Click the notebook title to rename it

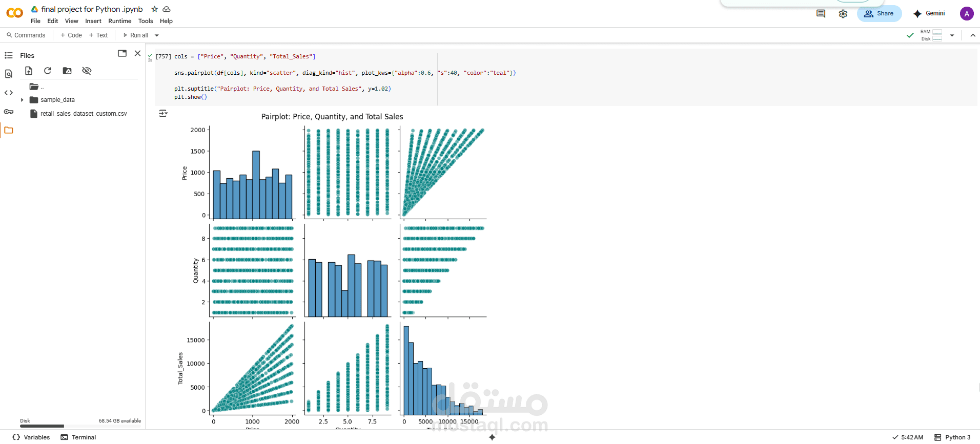(x=92, y=9)
